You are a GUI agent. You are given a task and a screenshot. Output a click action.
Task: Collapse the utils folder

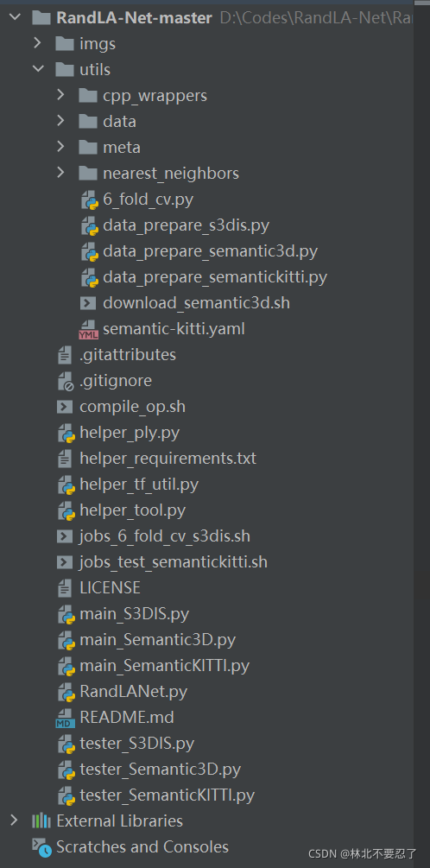38,69
